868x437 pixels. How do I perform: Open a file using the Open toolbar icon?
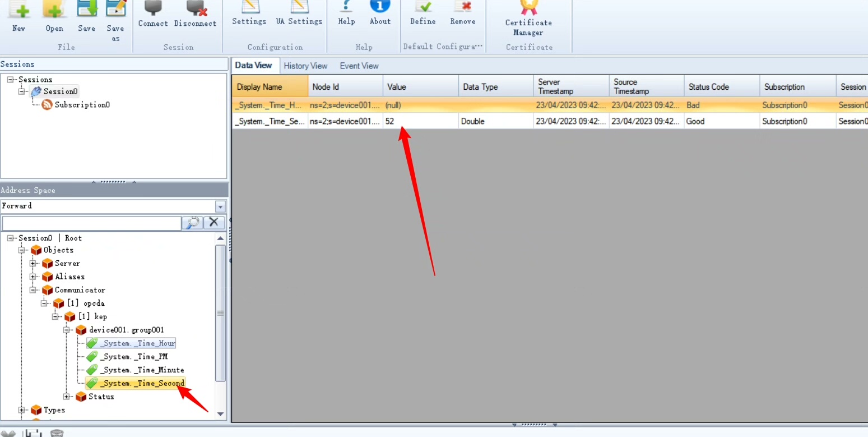(54, 8)
